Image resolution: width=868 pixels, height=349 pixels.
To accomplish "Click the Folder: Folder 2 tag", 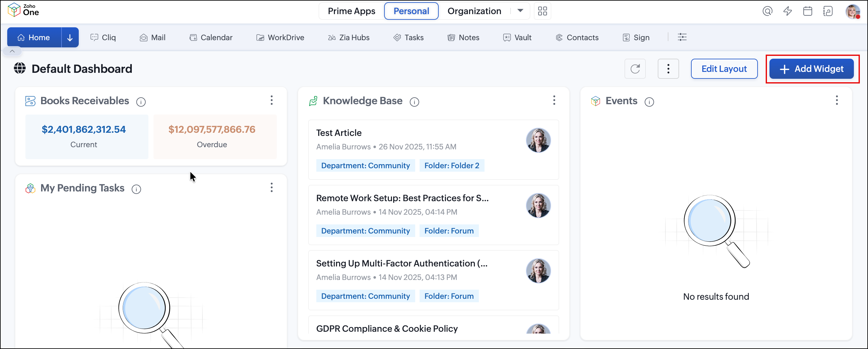I will click(452, 165).
